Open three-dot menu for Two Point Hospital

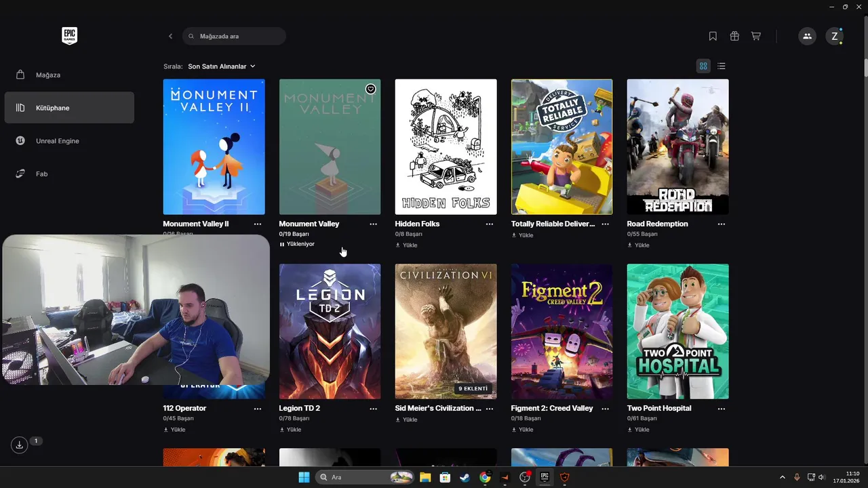coord(722,409)
